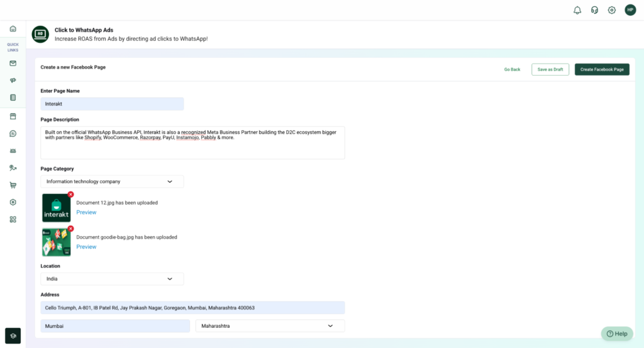Click the Click to WhatsApp Ads logo icon
Screen dimensions: 644x348
40,34
